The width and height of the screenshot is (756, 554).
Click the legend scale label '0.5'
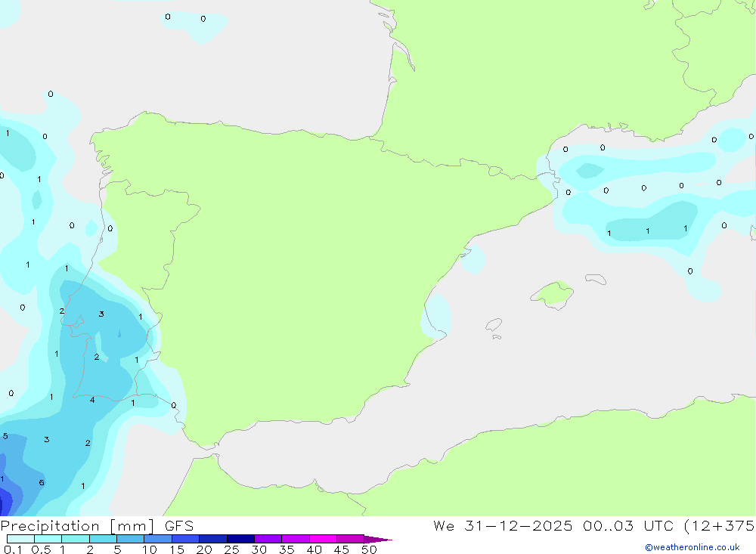point(41,549)
